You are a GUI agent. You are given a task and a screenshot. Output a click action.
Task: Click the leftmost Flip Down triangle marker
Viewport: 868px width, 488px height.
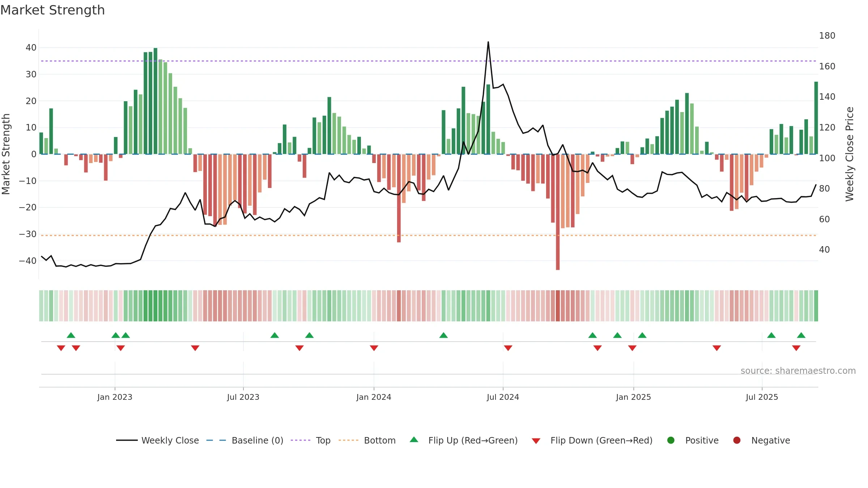tap(61, 348)
